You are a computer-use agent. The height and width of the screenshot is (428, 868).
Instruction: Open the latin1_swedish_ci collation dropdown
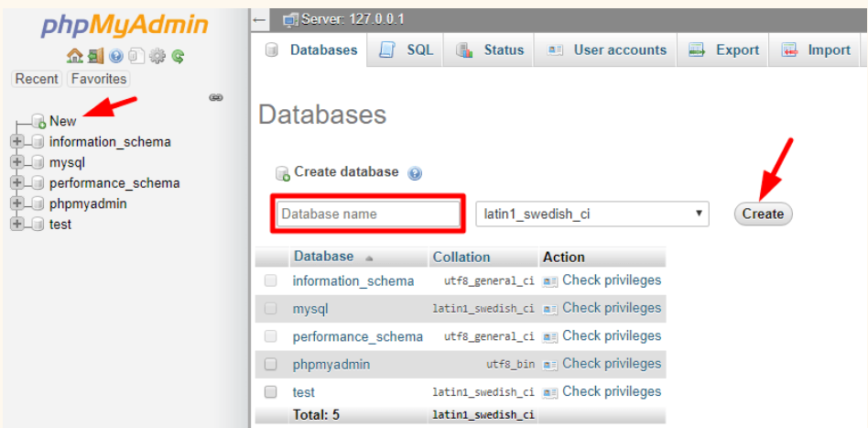[x=592, y=214]
